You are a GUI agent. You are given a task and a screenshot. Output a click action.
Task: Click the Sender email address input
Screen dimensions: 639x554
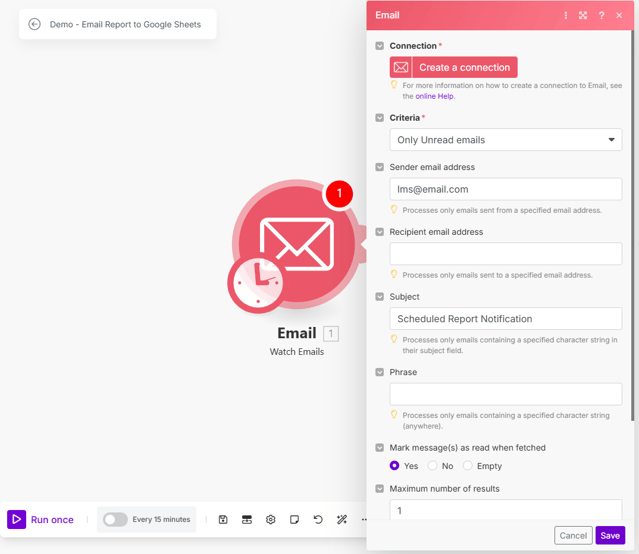506,189
